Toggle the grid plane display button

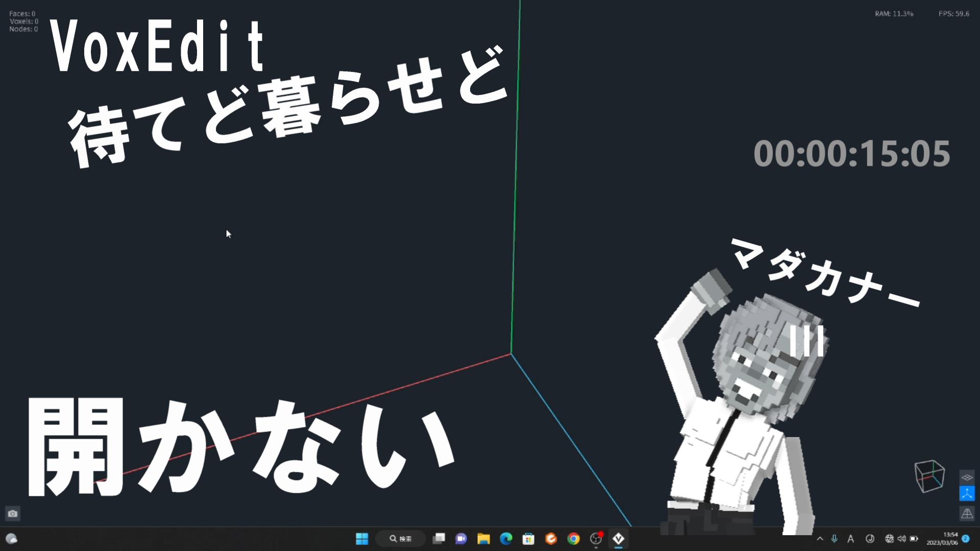tap(967, 478)
